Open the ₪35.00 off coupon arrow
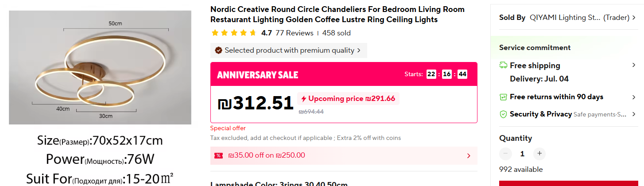This screenshot has width=644, height=186. pos(469,155)
